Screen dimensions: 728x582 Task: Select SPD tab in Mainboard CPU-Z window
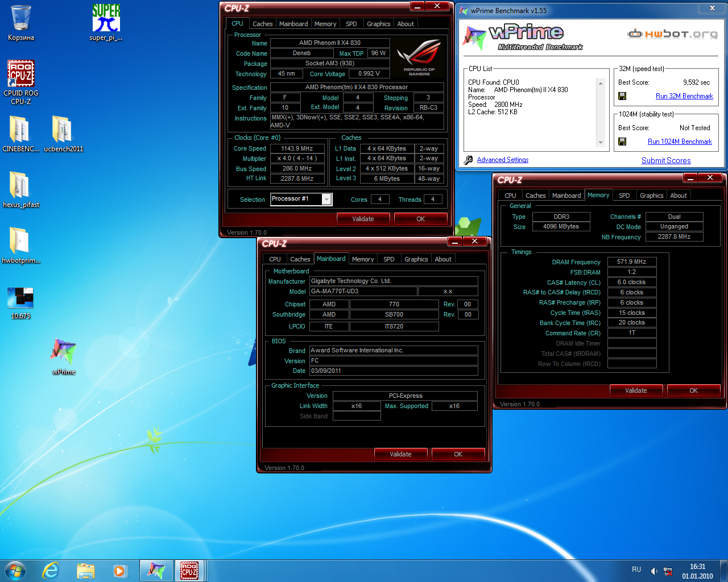(x=389, y=259)
